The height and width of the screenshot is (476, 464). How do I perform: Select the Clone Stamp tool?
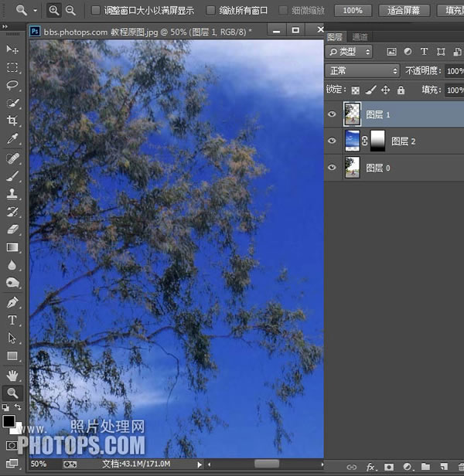tap(12, 193)
